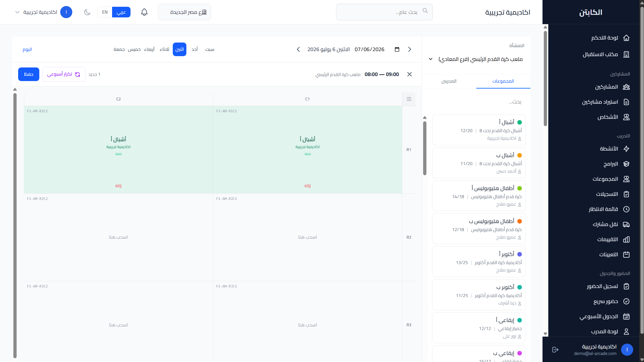Select group card إيقاعي أ
The height and width of the screenshot is (362, 644).
pos(479,328)
